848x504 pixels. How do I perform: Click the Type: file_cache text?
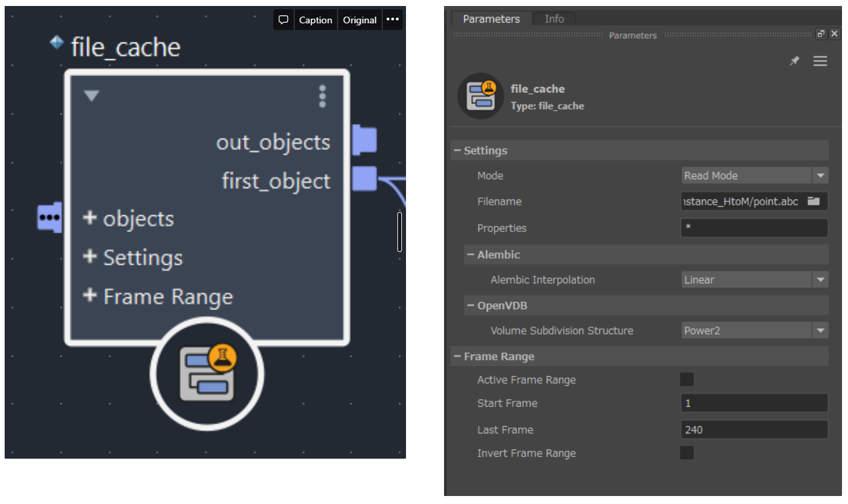(547, 105)
